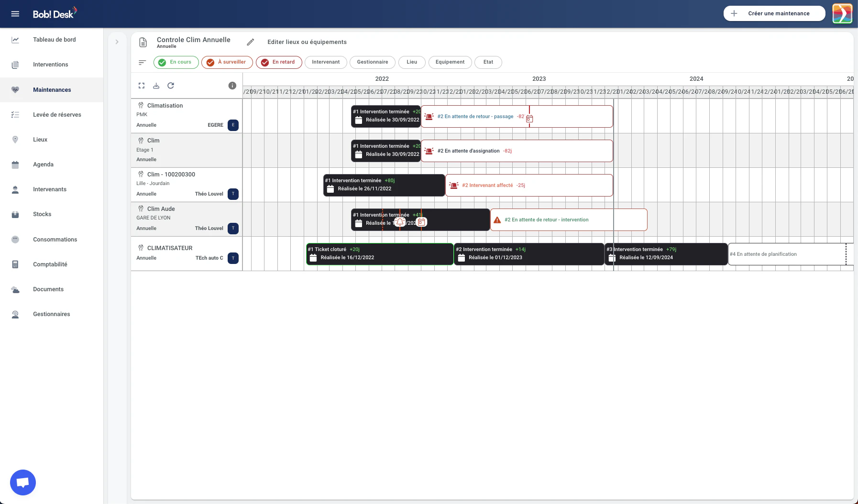
Task: Open the info tooltip on the timeline
Action: tap(232, 86)
